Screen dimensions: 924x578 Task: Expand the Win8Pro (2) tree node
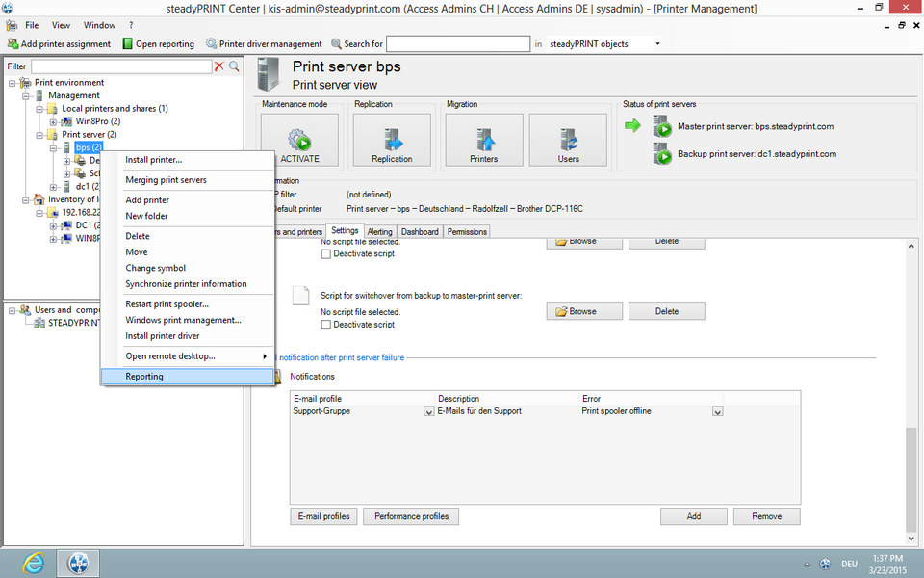point(52,122)
